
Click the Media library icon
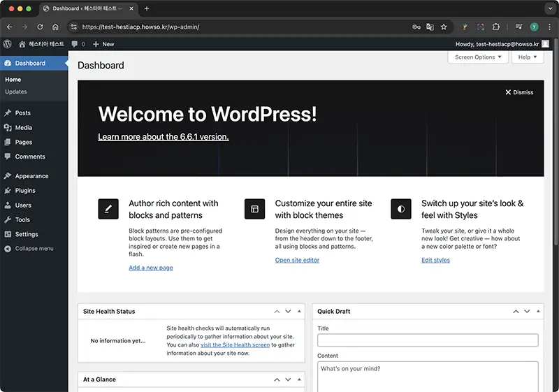coord(8,127)
